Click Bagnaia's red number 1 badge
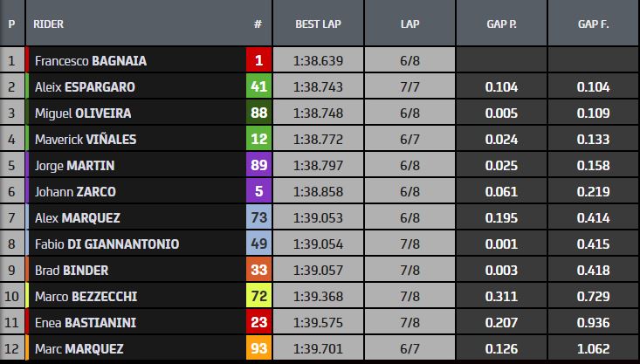The image size is (640, 364). (x=258, y=61)
